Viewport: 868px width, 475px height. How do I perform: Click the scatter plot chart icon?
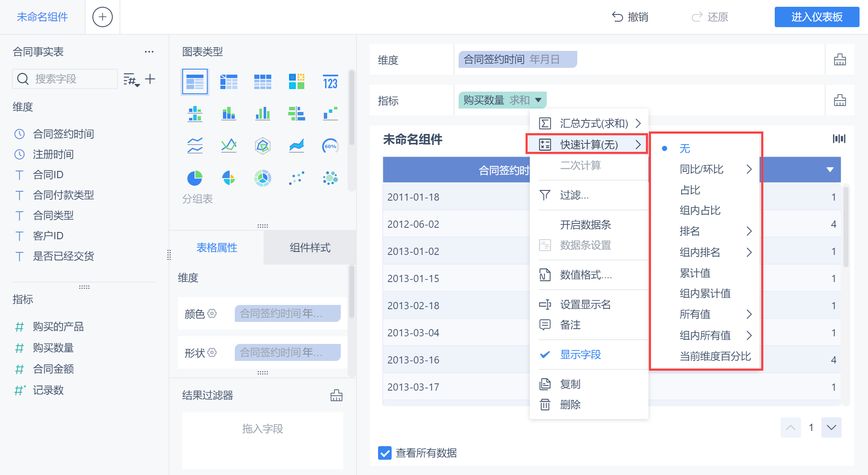296,178
